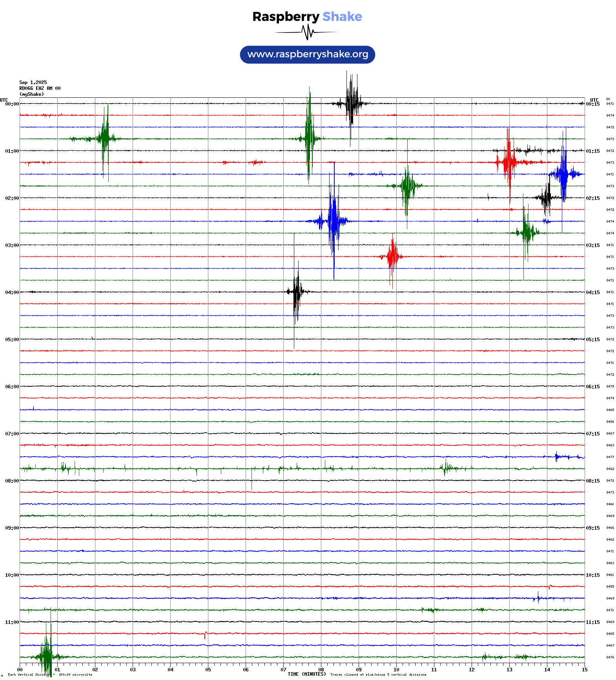Click the red burst on the 03:15 trace
This screenshot has width=616, height=680.
coord(392,257)
